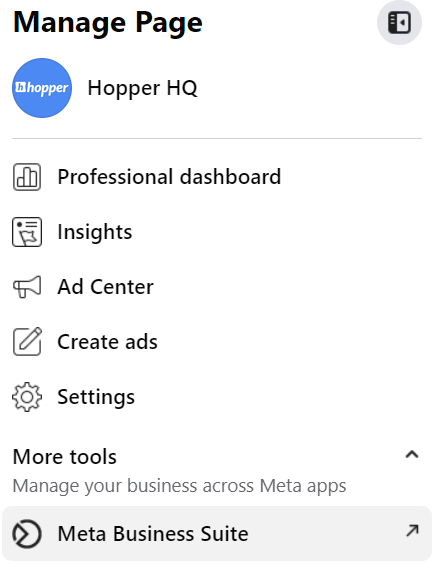The height and width of the screenshot is (571, 436).
Task: Toggle the More tools section heading
Action: click(65, 457)
